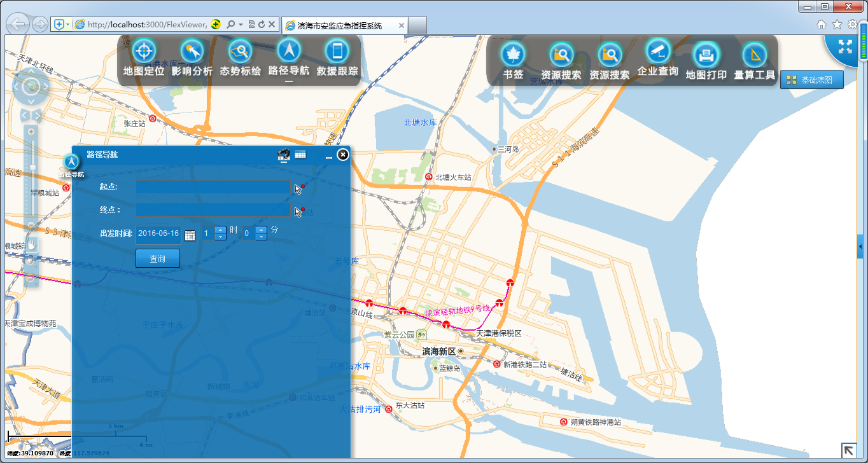Pan the map down with the south arrow
This screenshot has height=463, width=868.
(x=31, y=101)
